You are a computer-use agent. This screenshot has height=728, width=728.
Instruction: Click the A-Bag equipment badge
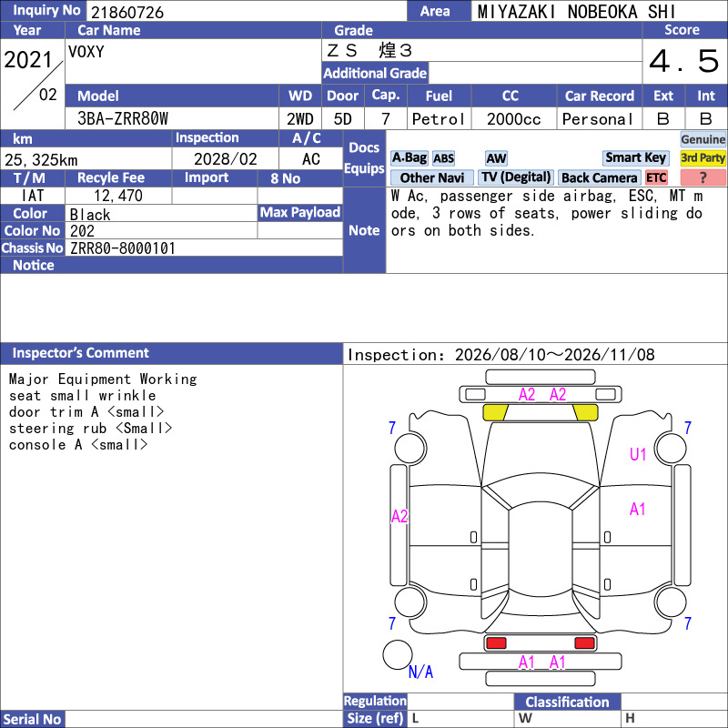(409, 158)
